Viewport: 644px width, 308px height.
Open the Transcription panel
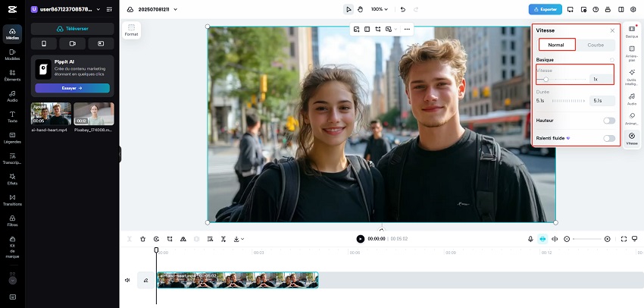[12, 159]
